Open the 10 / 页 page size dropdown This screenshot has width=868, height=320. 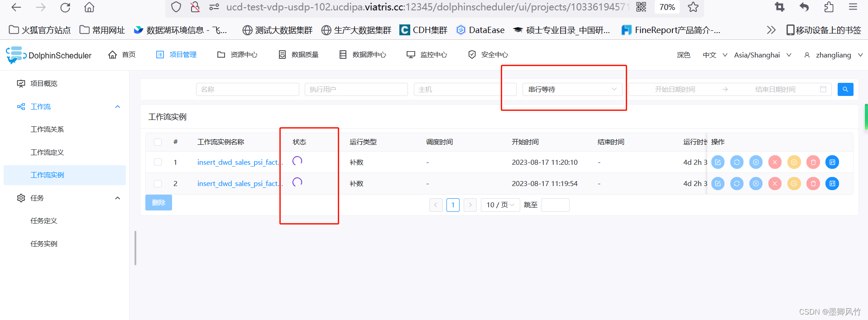(500, 205)
